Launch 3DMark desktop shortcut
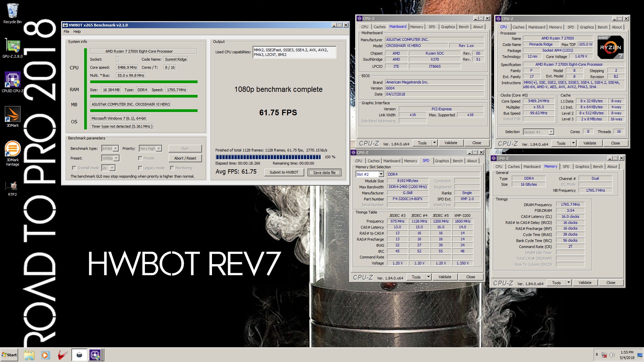644x362 pixels. click(x=12, y=117)
